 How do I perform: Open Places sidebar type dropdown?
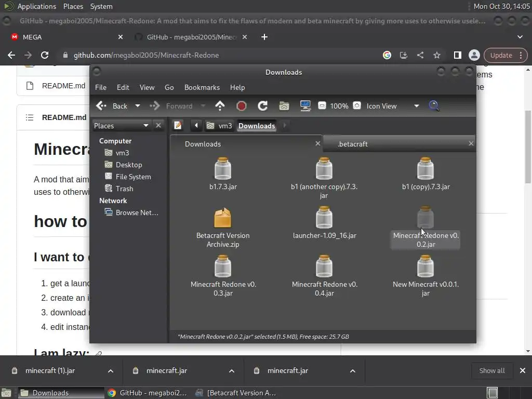(x=122, y=126)
